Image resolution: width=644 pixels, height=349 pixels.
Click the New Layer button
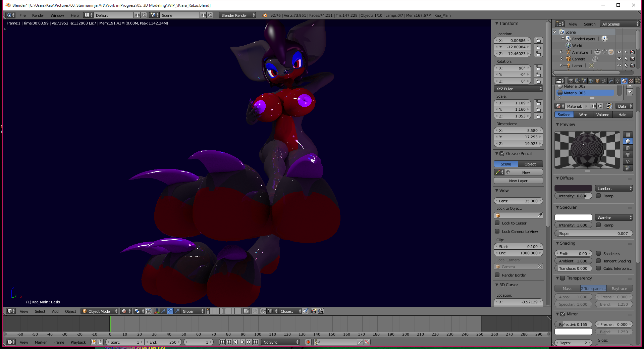(518, 181)
